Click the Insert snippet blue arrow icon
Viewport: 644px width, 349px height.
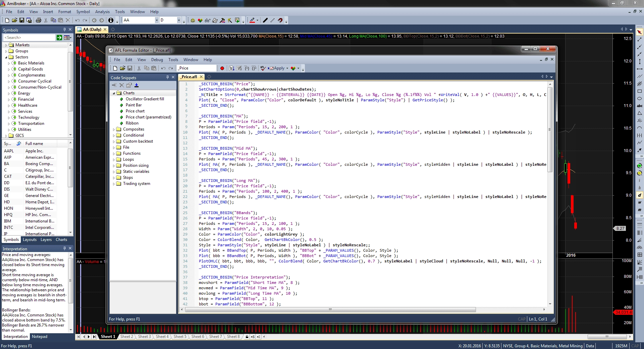coord(137,85)
